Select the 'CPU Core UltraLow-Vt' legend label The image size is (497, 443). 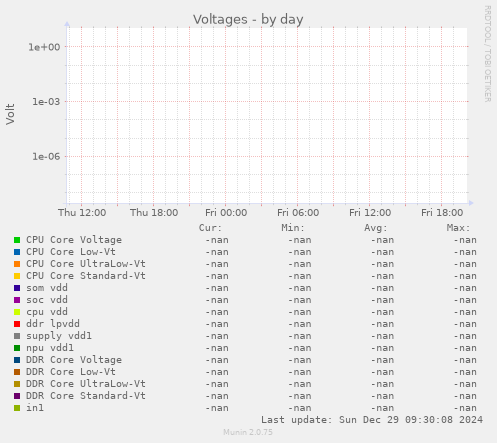click(86, 264)
